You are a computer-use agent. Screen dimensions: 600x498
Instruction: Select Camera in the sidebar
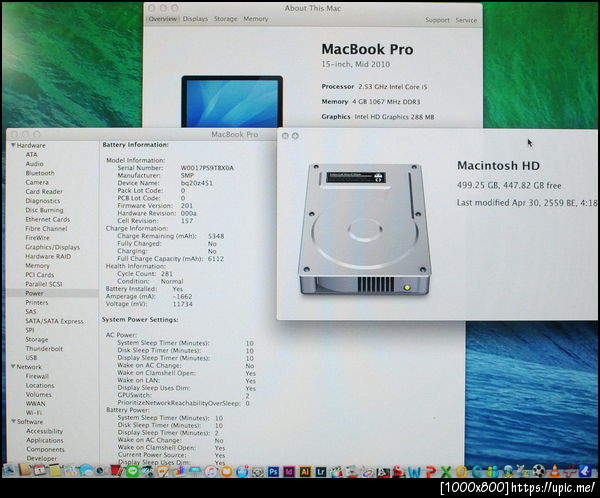(x=37, y=182)
